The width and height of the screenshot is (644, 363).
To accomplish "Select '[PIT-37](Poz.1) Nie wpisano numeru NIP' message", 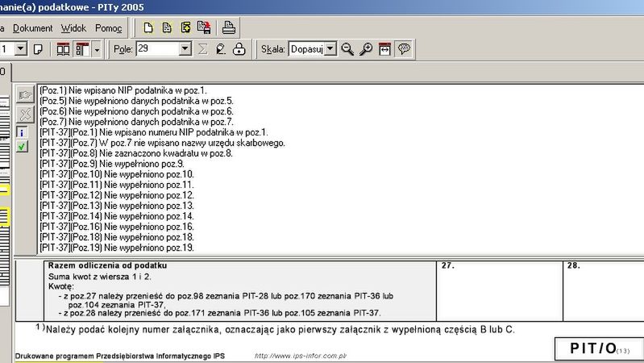I will [x=154, y=132].
